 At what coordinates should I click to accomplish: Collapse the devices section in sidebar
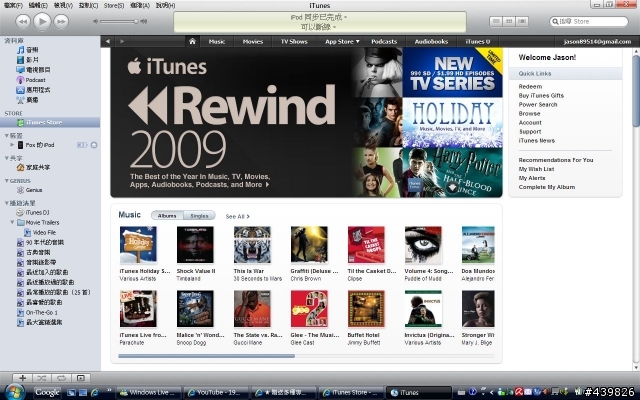[x=7, y=136]
